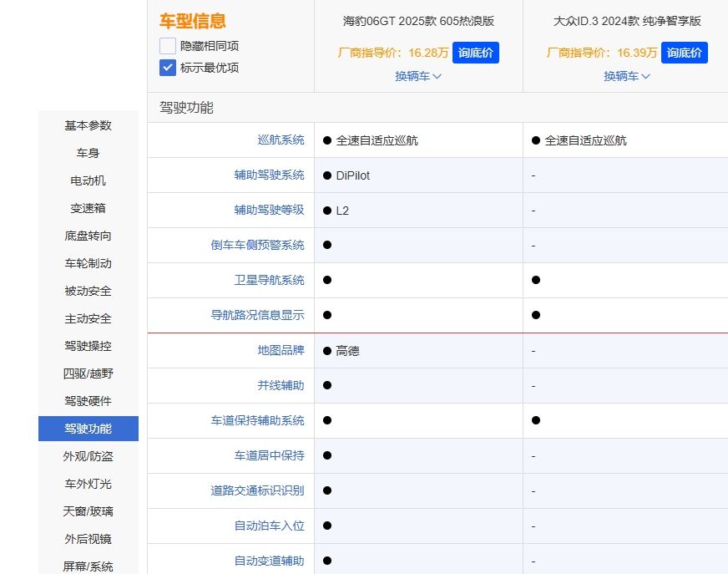Select 车身 in the sidebar
Viewport: 728px width, 574px height.
pos(88,153)
